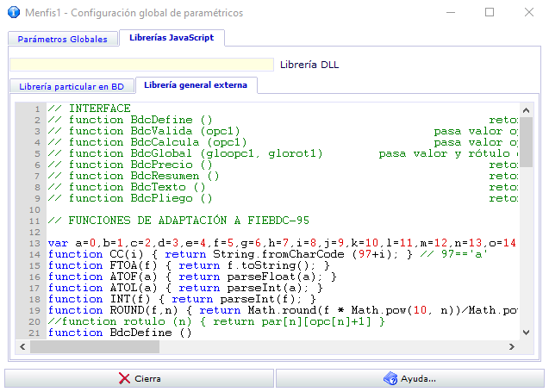Click 'BdcPrecio ()' on line 6
Screen dimensions: 549x392
pos(172,165)
